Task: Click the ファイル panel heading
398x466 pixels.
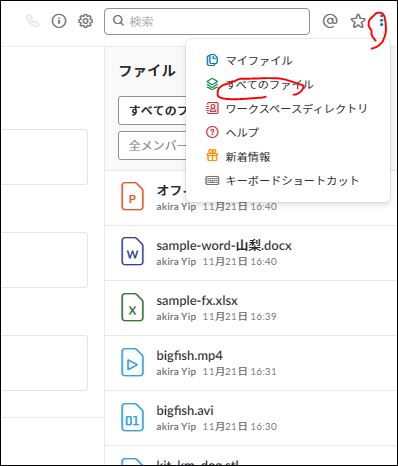Action: 147,71
